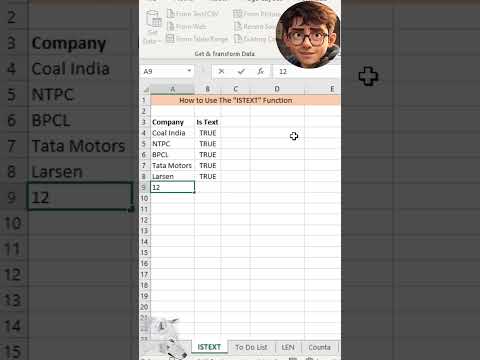The image size is (480, 360).
Task: Select column E header
Action: 323,89
